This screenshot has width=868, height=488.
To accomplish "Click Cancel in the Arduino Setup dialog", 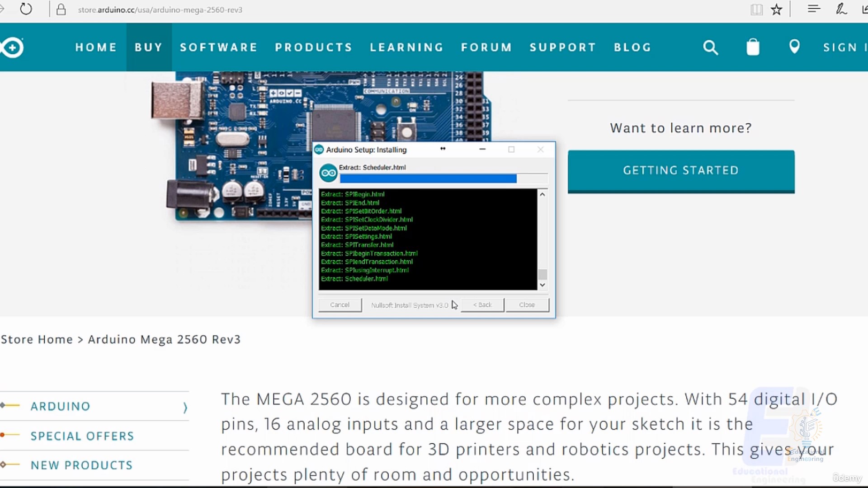I will [x=340, y=305].
